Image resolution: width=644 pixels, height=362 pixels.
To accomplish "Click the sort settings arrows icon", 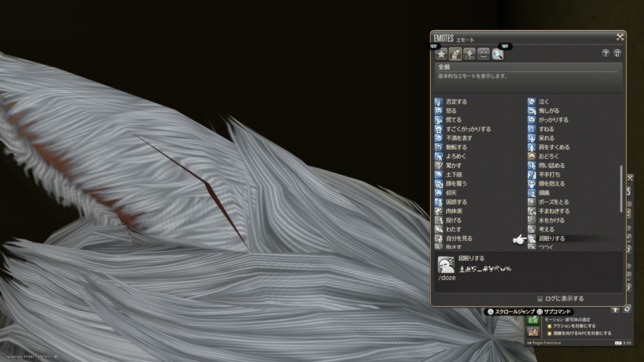I will click(x=618, y=53).
